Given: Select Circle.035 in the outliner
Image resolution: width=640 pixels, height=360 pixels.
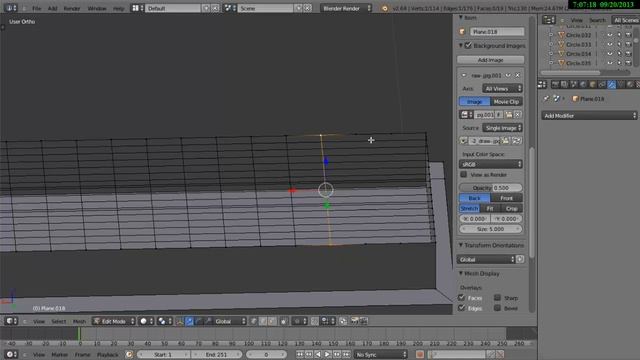Looking at the screenshot, I should click(x=578, y=63).
